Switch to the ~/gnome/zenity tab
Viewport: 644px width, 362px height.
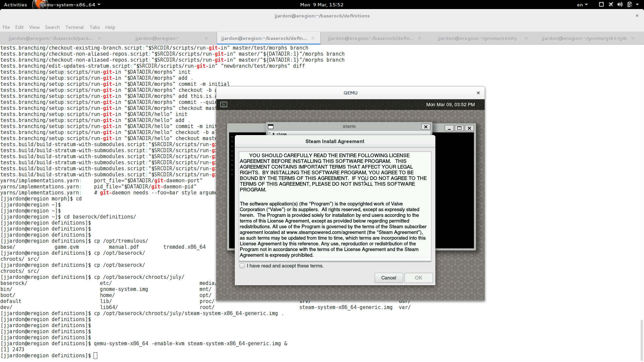tap(477, 38)
